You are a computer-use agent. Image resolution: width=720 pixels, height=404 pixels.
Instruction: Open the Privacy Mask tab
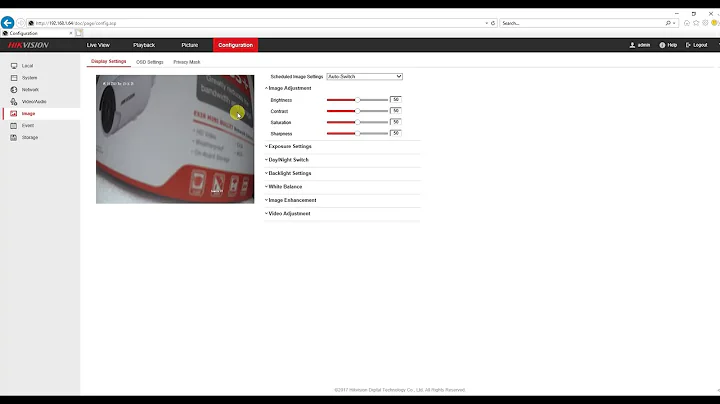point(186,62)
